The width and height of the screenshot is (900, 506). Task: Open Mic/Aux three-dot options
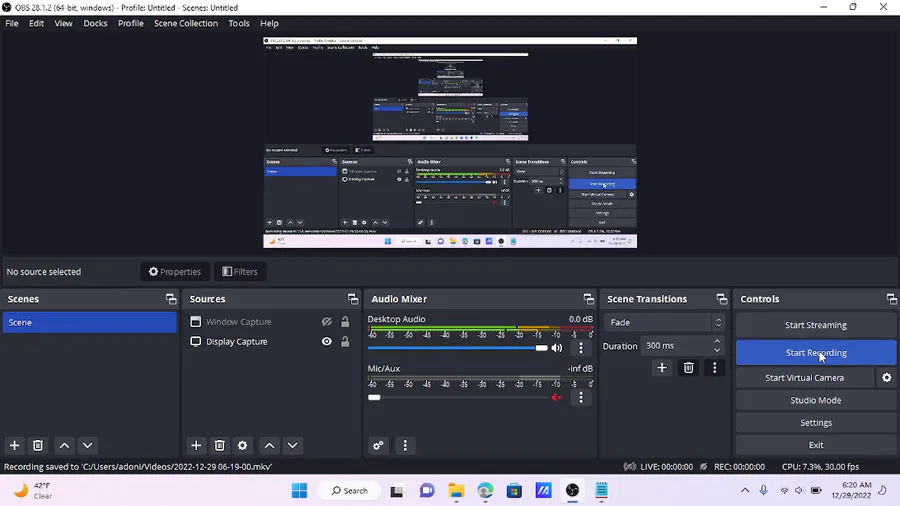(x=581, y=397)
